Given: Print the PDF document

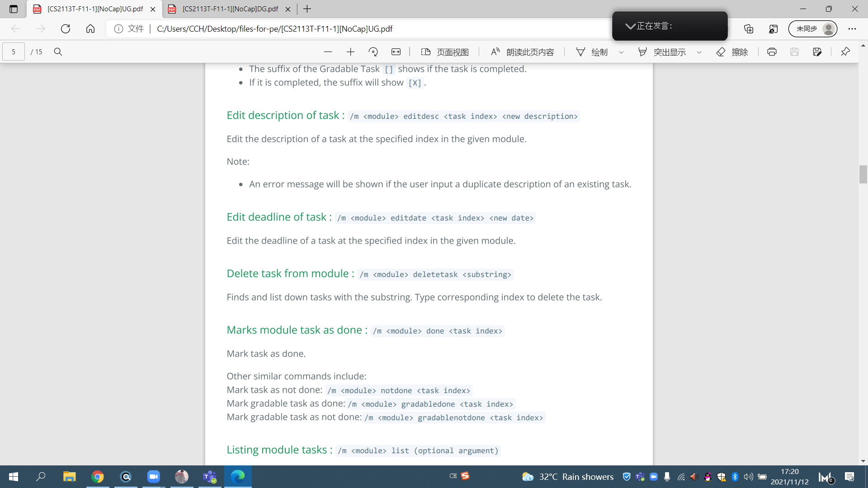Looking at the screenshot, I should click(x=772, y=52).
